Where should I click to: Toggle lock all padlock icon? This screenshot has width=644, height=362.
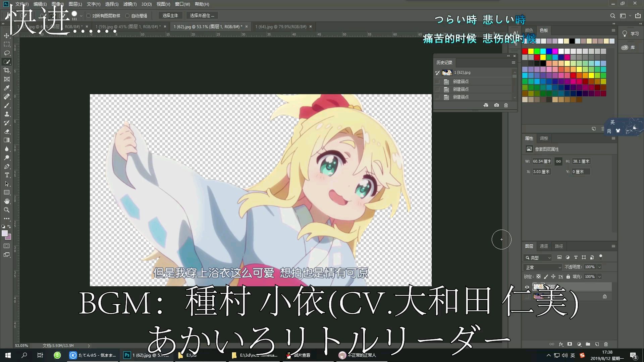[568, 277]
